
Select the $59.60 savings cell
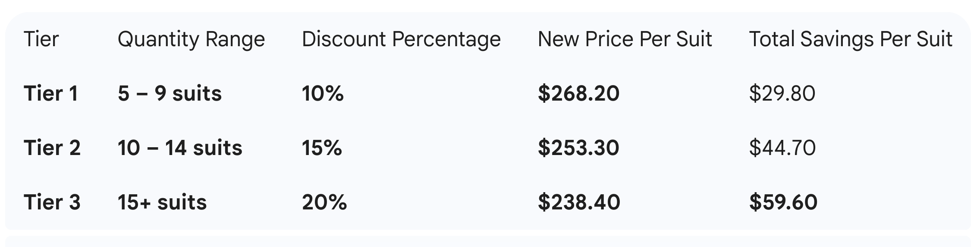pos(783,203)
